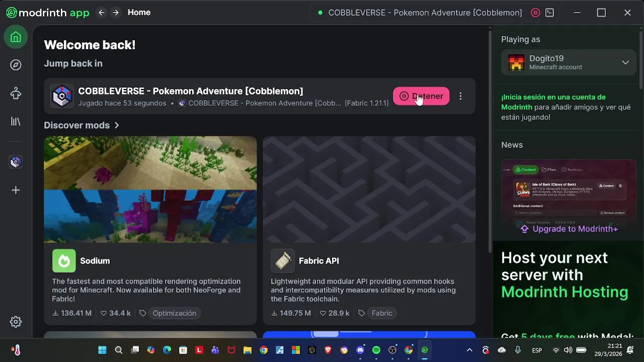644x362 pixels.
Task: Click the Dogito19 account avatar
Action: [516, 62]
